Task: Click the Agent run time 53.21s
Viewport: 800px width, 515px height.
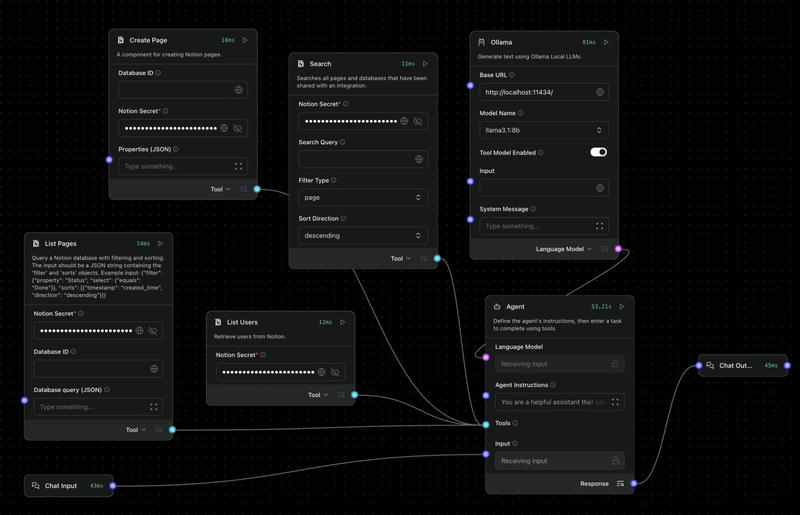Action: coord(601,306)
